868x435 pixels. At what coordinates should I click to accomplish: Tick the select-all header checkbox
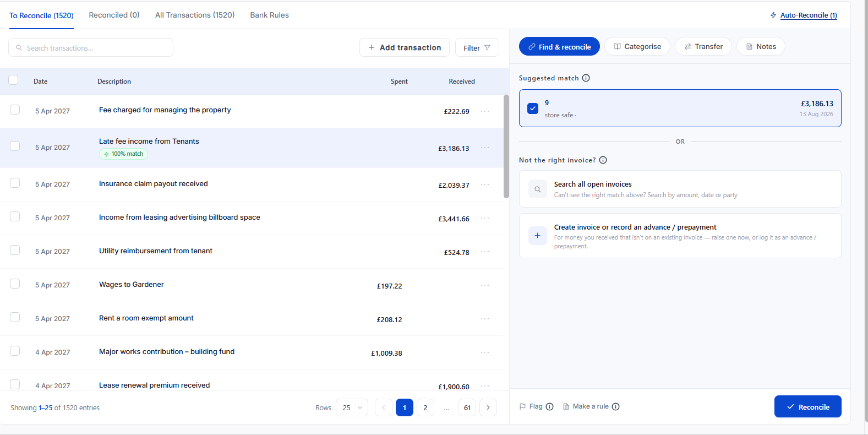[x=13, y=80]
